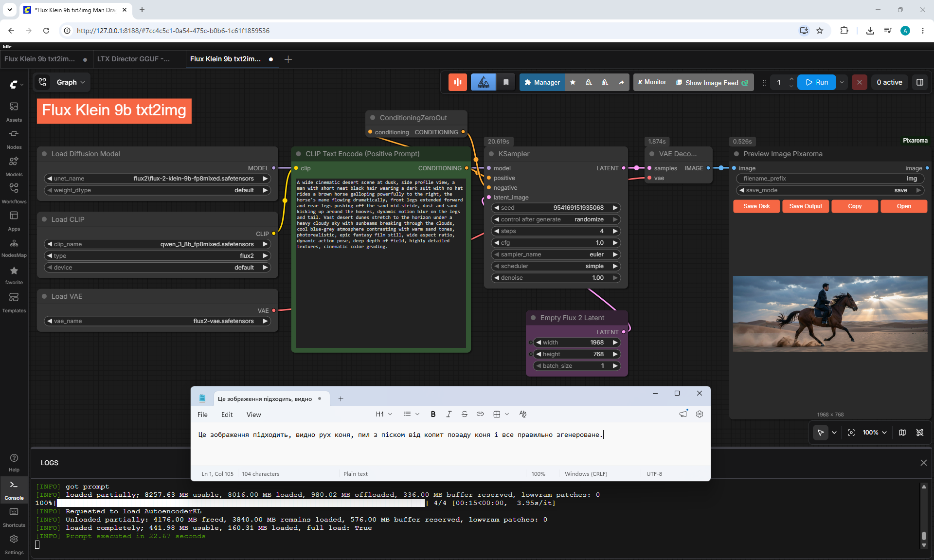Collapse the Load Diffusion Model node

pyautogui.click(x=44, y=154)
